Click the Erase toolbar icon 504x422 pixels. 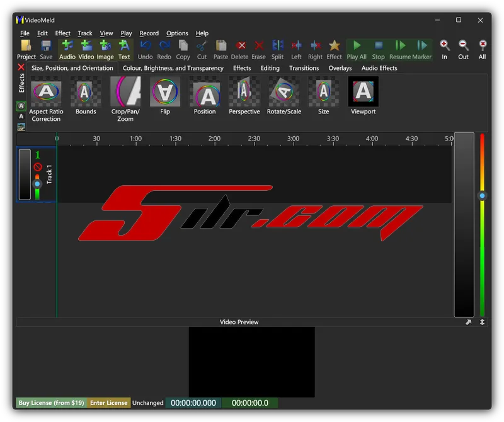point(259,50)
